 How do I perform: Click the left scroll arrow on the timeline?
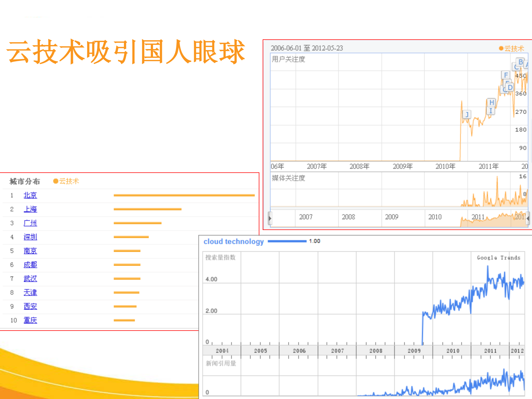[270, 219]
